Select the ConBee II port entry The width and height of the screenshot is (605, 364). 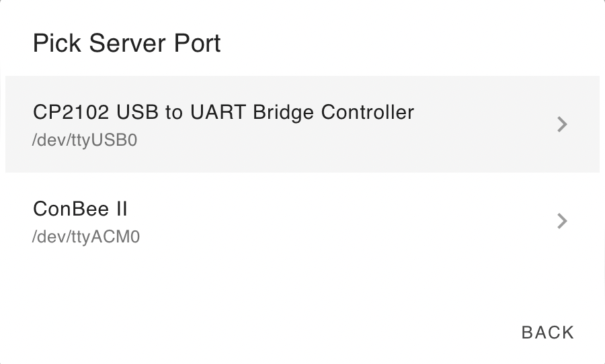point(302,221)
